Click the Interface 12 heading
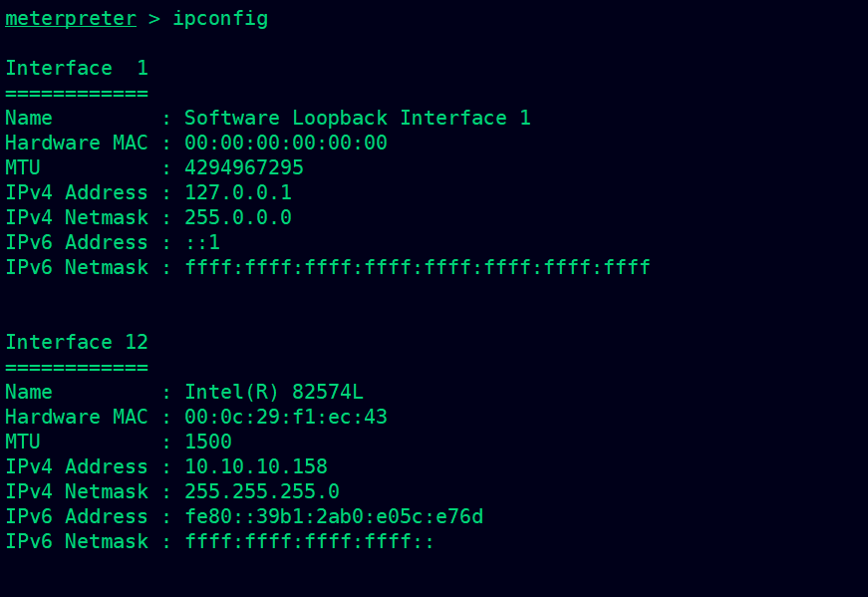 [x=77, y=342]
